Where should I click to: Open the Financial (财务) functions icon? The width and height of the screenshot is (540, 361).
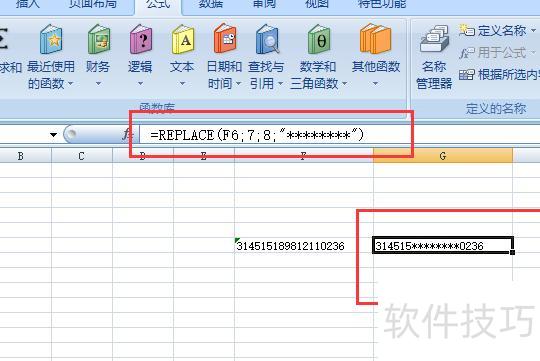tap(99, 39)
